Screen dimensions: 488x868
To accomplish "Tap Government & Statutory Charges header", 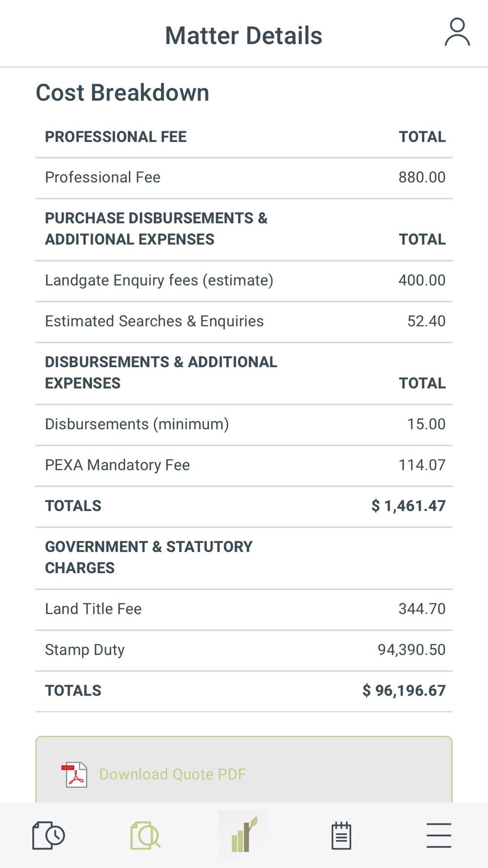I will [x=149, y=557].
